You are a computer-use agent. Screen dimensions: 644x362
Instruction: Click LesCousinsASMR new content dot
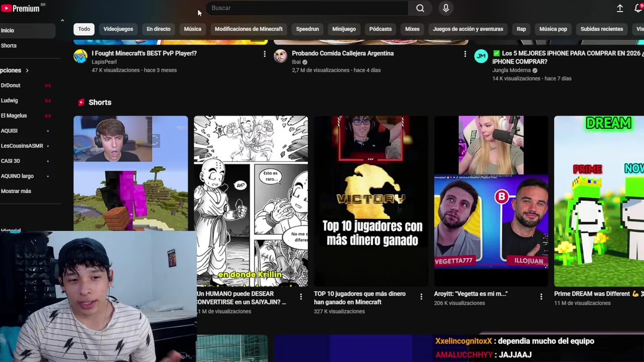click(48, 146)
